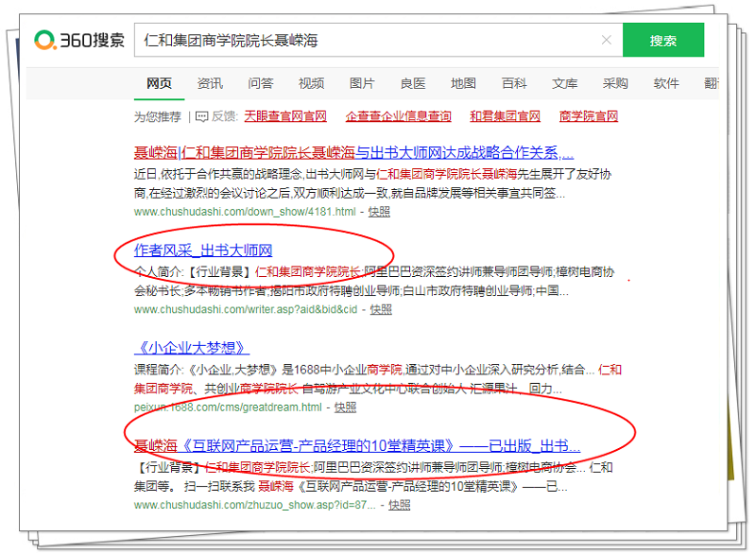Screen dimensions: 756x554
Task: Go to the 图片 tab
Action: click(x=362, y=83)
